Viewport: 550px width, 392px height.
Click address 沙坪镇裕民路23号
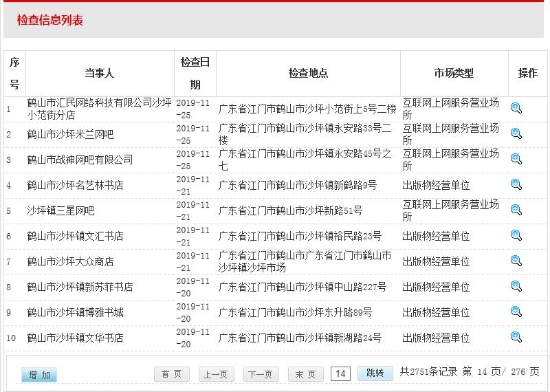coord(300,236)
